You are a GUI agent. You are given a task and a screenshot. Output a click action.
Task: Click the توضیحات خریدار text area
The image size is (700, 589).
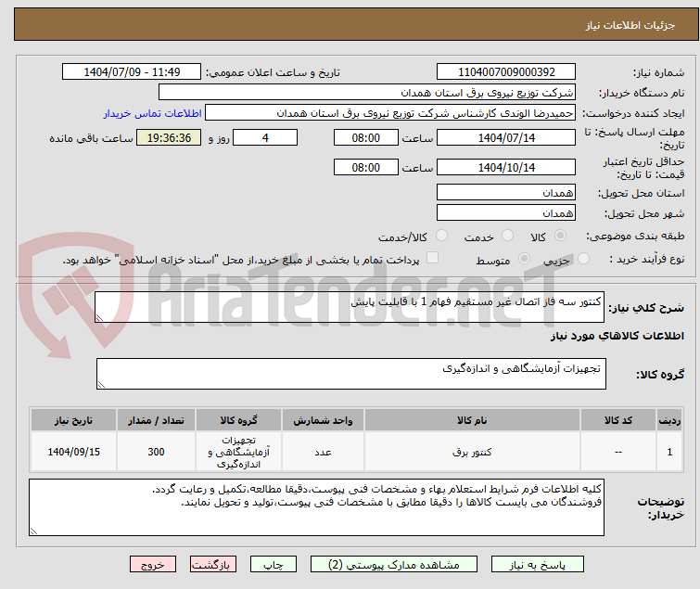316,507
